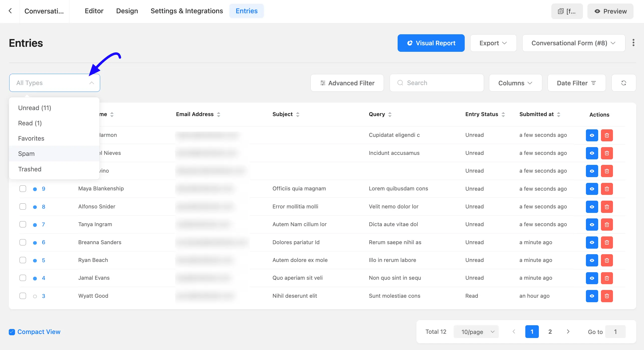Open the Columns dropdown
Viewport: 644px width, 350px height.
[515, 83]
